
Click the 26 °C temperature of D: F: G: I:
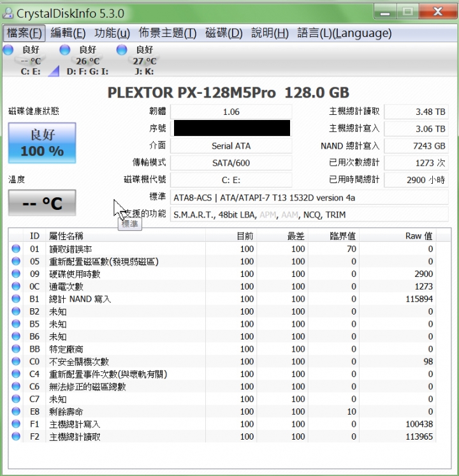(88, 61)
